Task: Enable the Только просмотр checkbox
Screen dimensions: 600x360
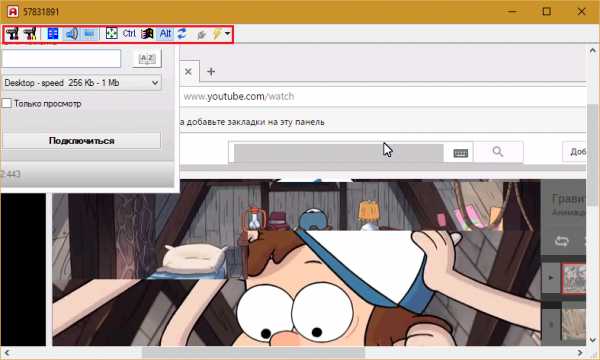Action: (x=7, y=103)
